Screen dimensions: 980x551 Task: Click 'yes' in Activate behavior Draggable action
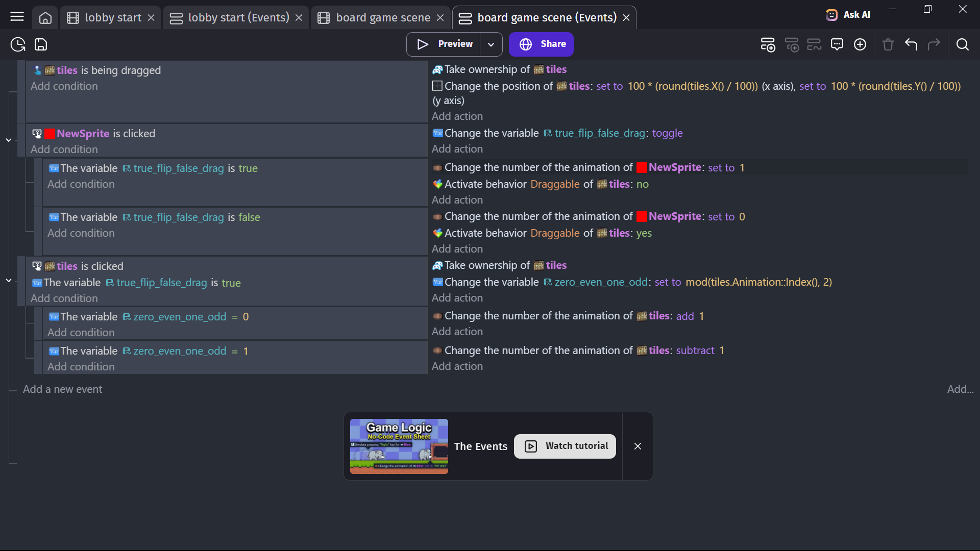coord(644,233)
